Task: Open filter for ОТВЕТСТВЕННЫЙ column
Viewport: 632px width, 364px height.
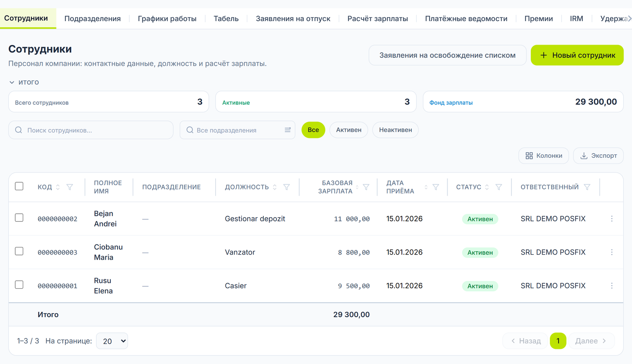Action: (587, 187)
